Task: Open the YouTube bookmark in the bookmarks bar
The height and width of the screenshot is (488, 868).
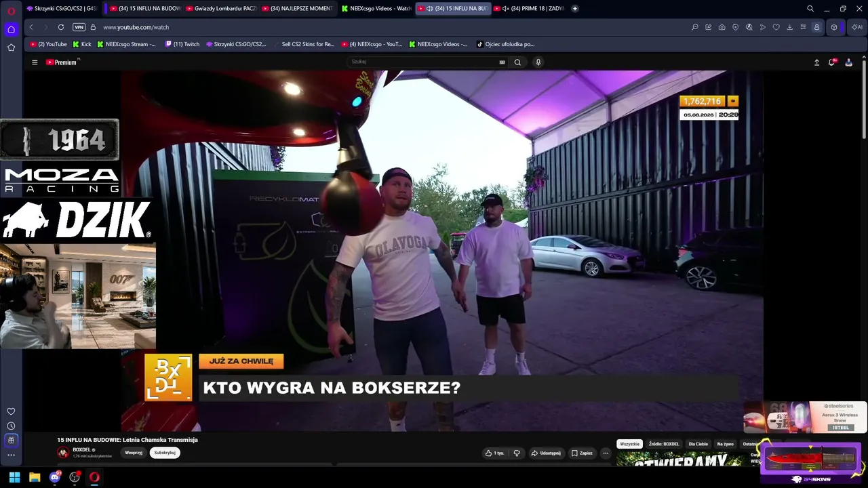Action: [x=48, y=44]
